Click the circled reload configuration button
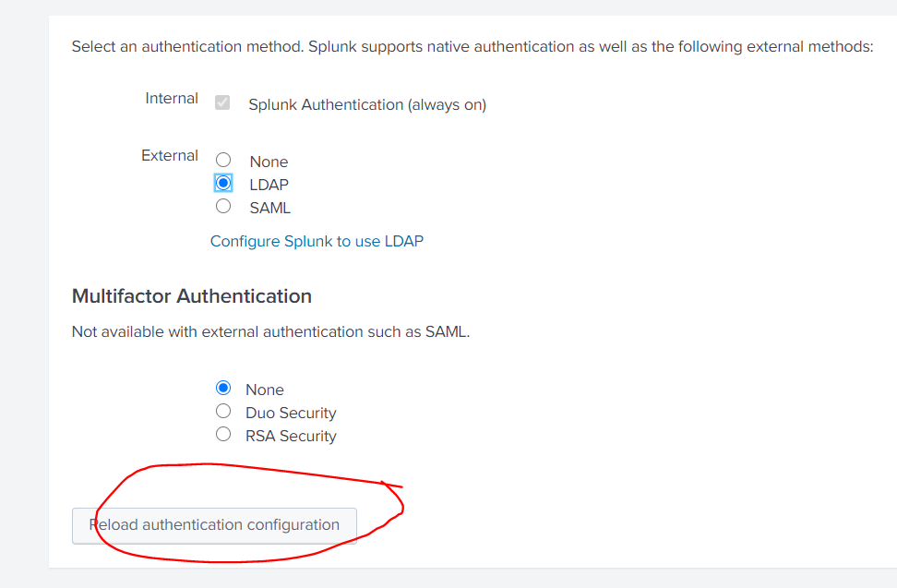The height and width of the screenshot is (588, 897). point(214,524)
